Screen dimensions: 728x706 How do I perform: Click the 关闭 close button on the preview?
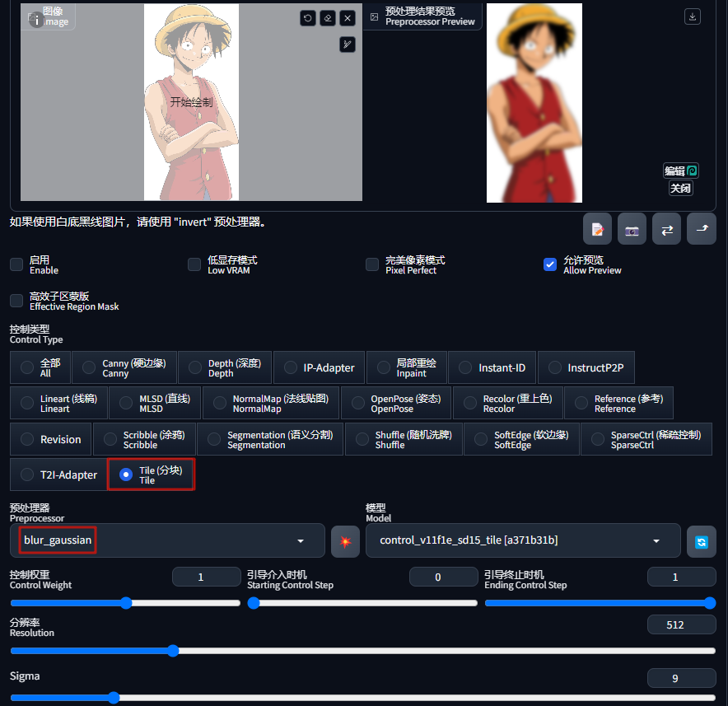pos(680,188)
